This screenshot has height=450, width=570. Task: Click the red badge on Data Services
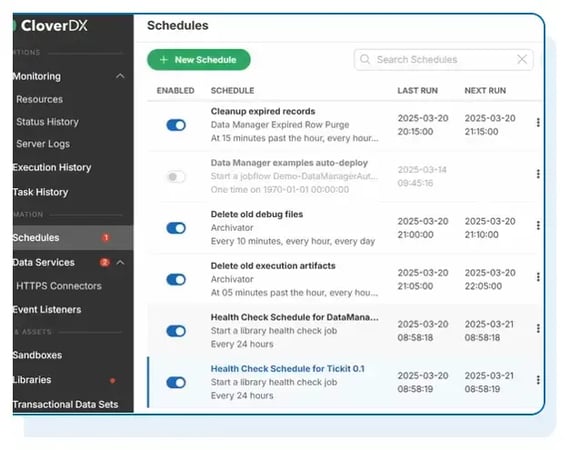[105, 262]
